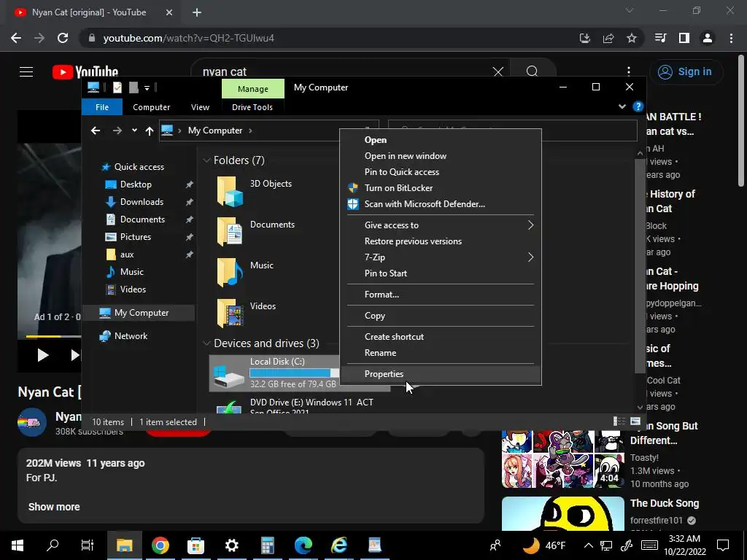Image resolution: width=747 pixels, height=560 pixels.
Task: Go up one folder level in Explorer
Action: click(150, 131)
